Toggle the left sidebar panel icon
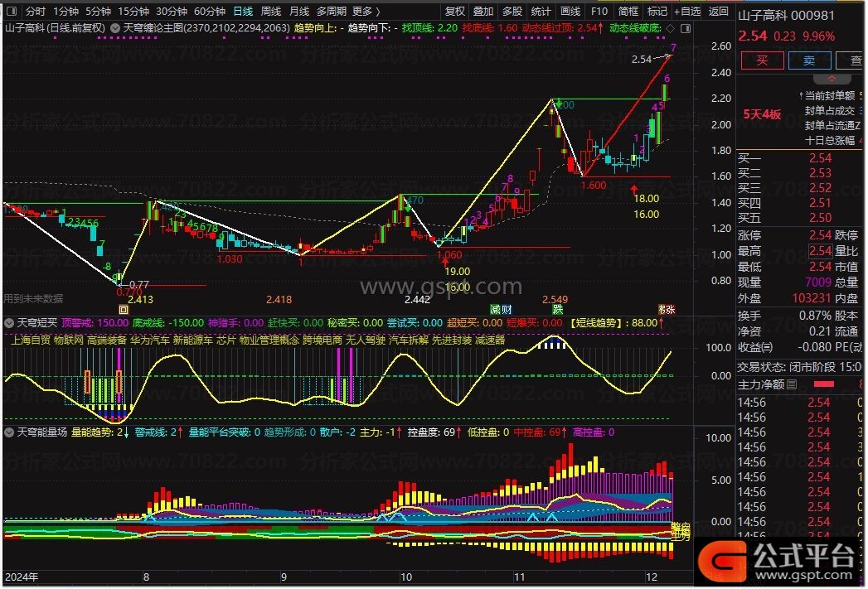Image resolution: width=868 pixels, height=589 pixels. [11, 11]
